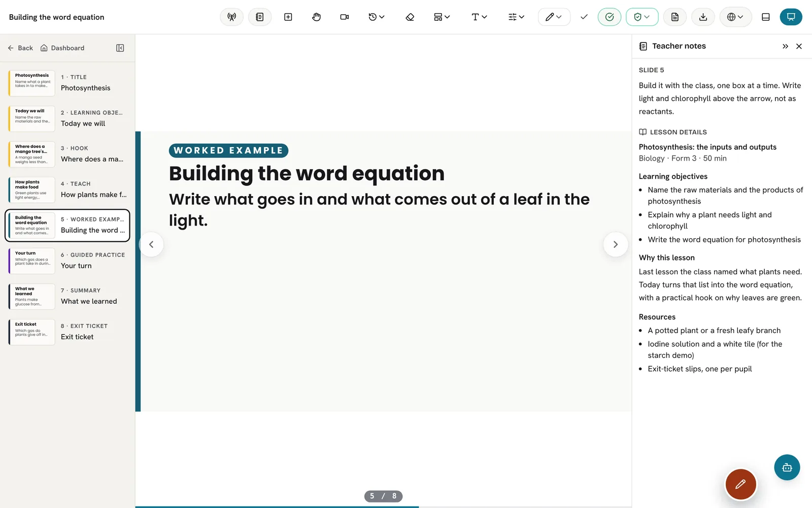Click the slide progress bar at bottom
Image resolution: width=812 pixels, height=508 pixels.
[x=383, y=506]
